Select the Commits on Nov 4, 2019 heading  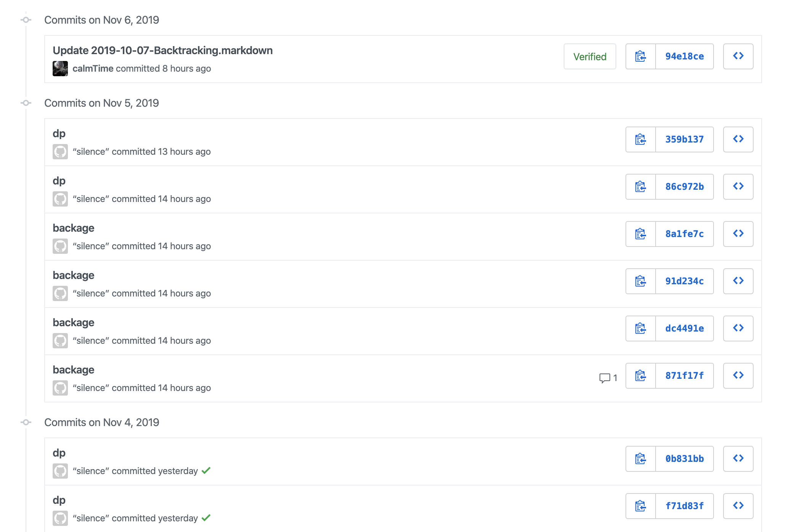(x=102, y=422)
